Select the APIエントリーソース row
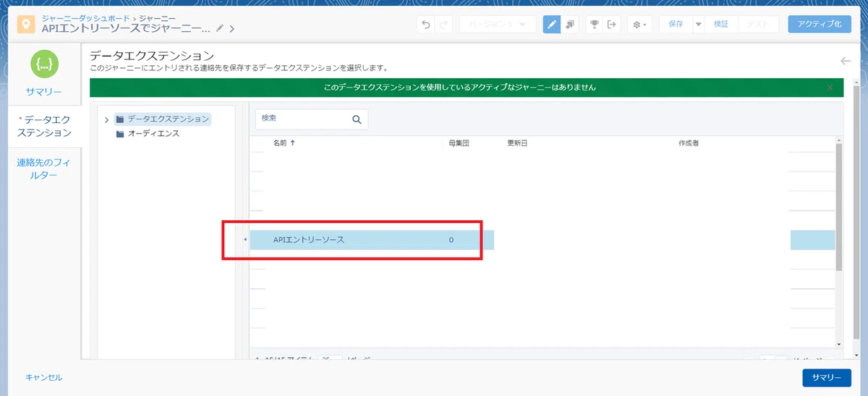868x396 pixels. coord(542,240)
